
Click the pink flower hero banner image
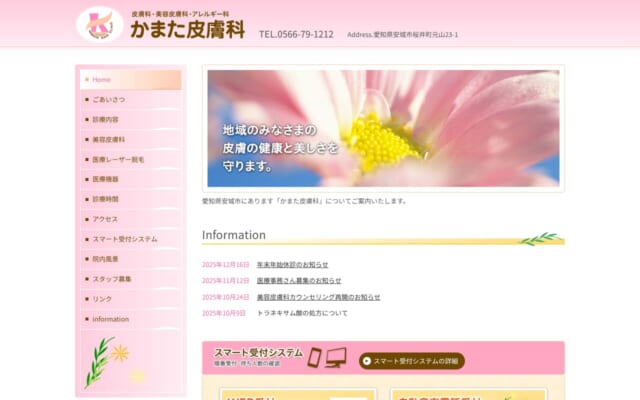tap(383, 128)
